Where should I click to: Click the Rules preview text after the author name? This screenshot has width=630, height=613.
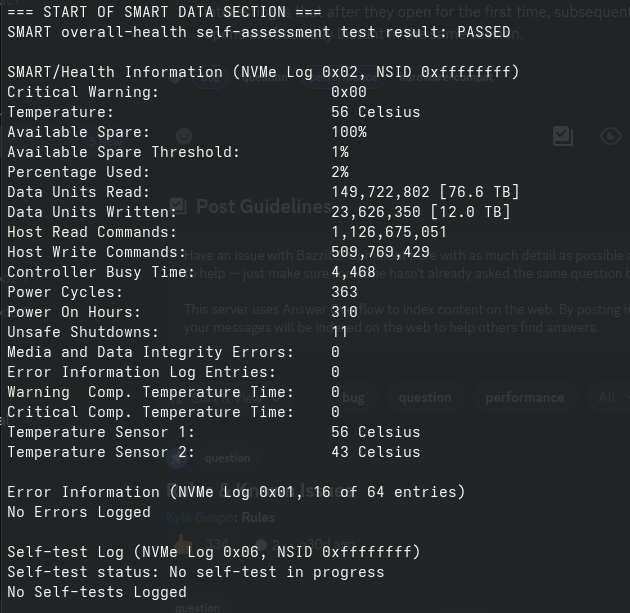[x=259, y=518]
